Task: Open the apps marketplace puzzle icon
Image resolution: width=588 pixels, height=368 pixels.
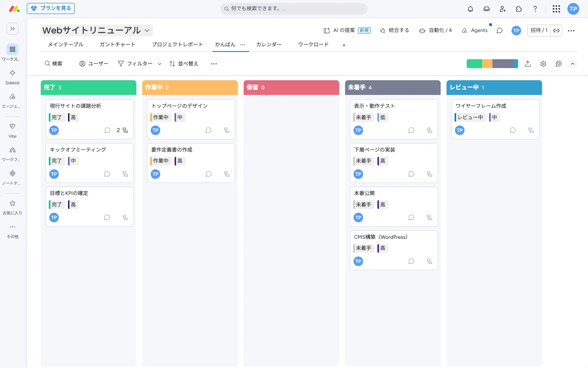Action: click(x=519, y=9)
